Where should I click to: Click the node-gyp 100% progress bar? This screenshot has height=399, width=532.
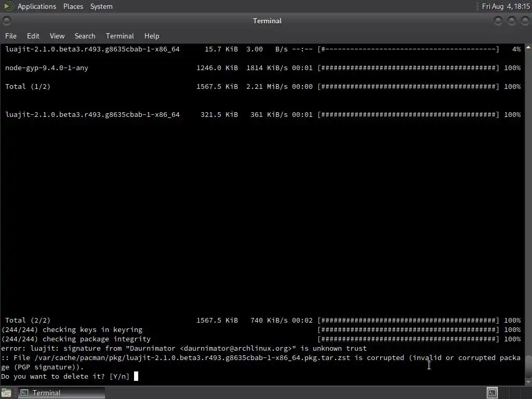[408, 68]
